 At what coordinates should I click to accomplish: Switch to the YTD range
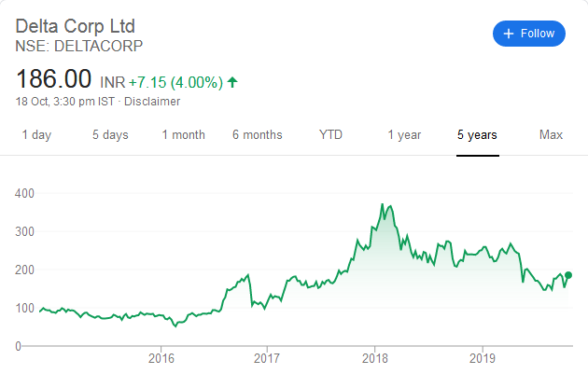330,135
